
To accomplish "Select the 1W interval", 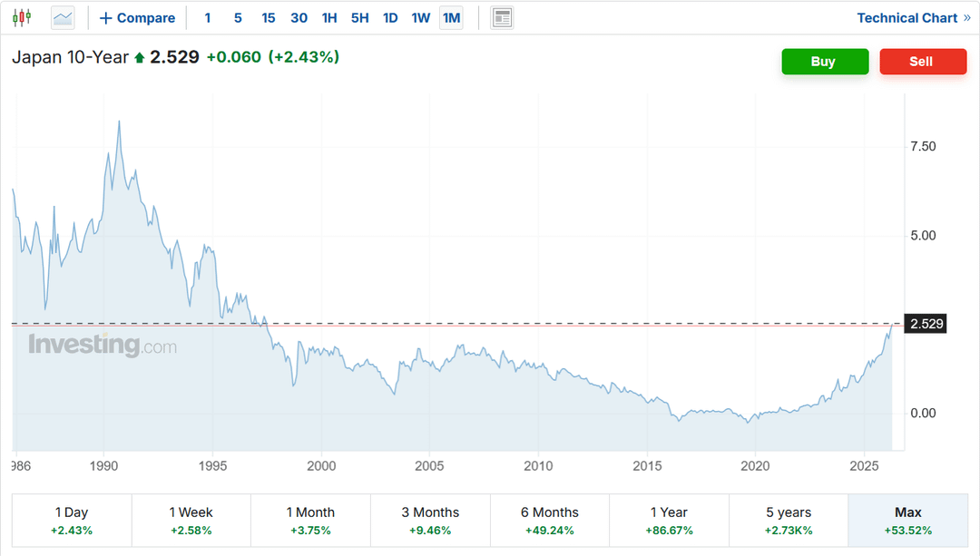I will 421,18.
